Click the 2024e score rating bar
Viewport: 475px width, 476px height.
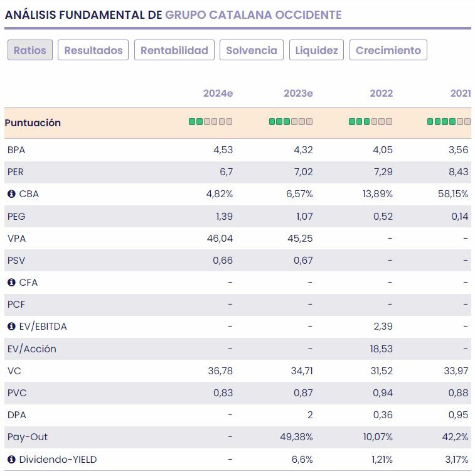pos(211,122)
